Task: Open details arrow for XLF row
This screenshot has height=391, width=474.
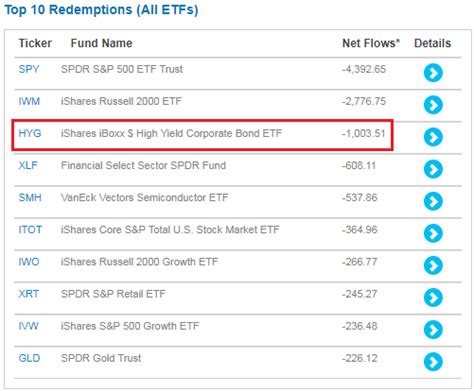Action: [x=433, y=169]
